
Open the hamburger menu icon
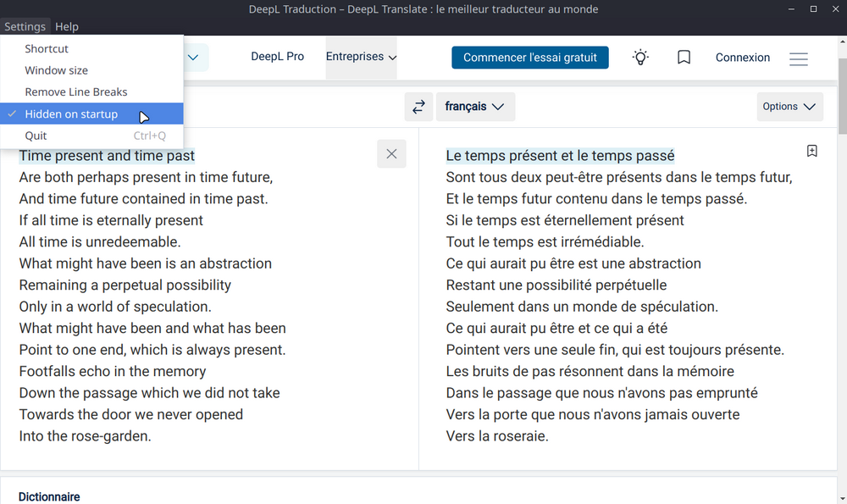798,58
